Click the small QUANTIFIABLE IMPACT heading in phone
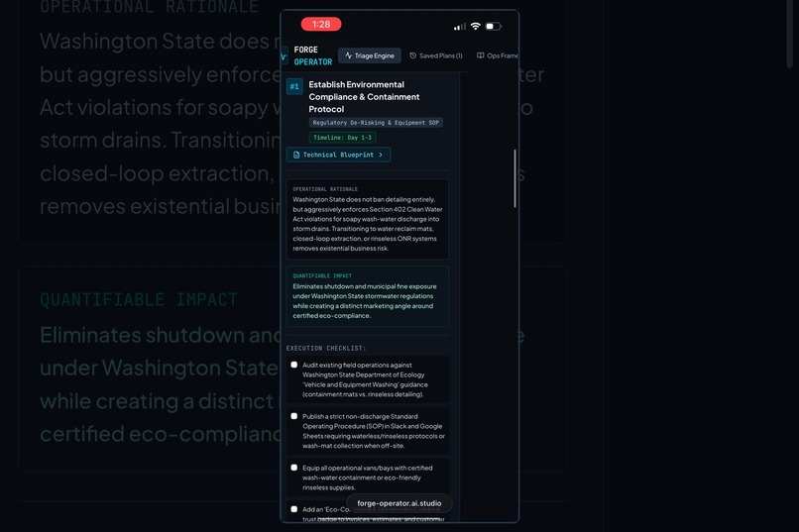This screenshot has height=532, width=799. pyautogui.click(x=322, y=276)
